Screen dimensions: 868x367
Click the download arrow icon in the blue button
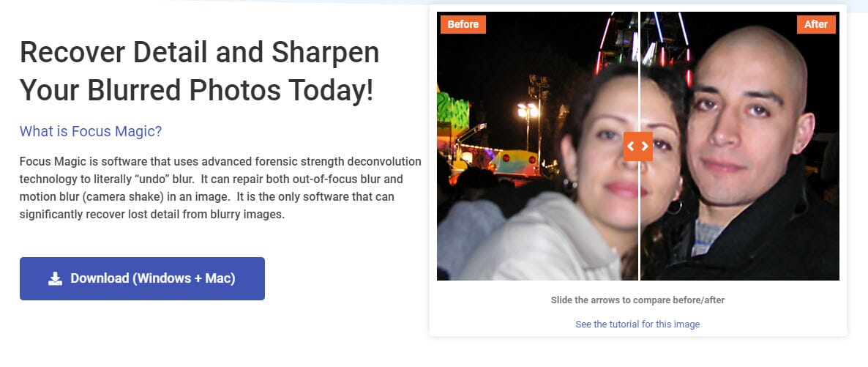point(55,278)
